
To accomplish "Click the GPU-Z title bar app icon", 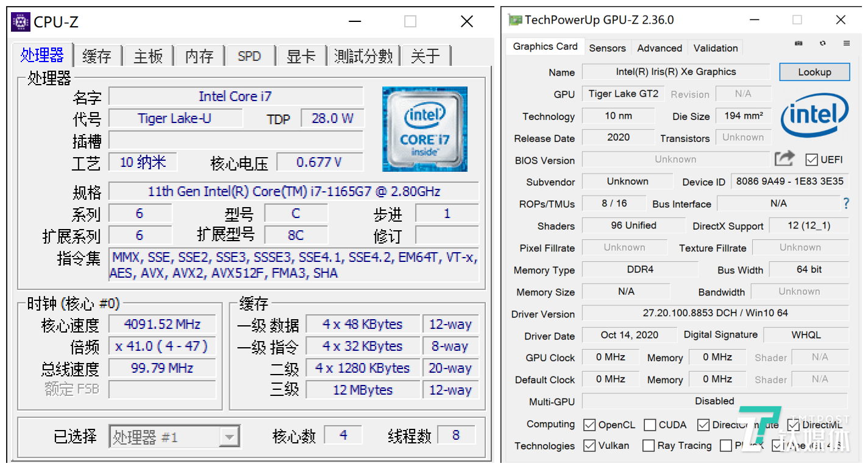I will click(515, 20).
